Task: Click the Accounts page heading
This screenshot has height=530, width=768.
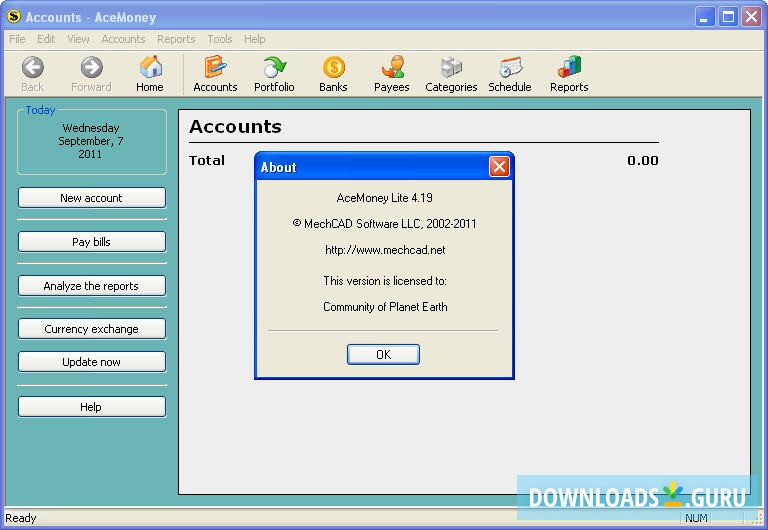Action: click(x=236, y=127)
